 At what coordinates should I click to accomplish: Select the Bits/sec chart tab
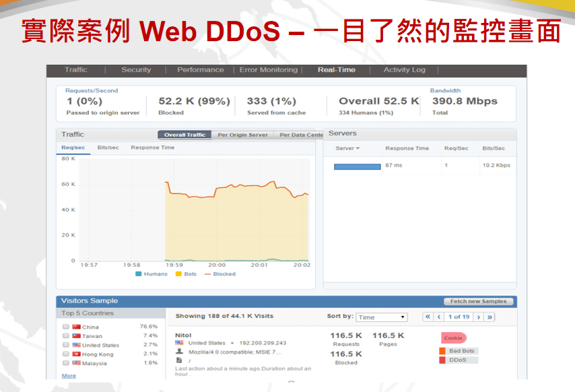pyautogui.click(x=108, y=148)
